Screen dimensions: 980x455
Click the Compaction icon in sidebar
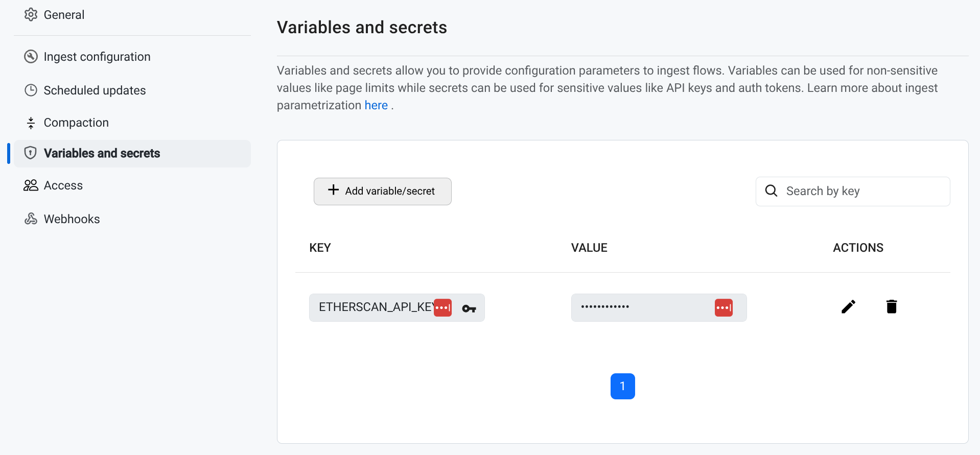31,123
